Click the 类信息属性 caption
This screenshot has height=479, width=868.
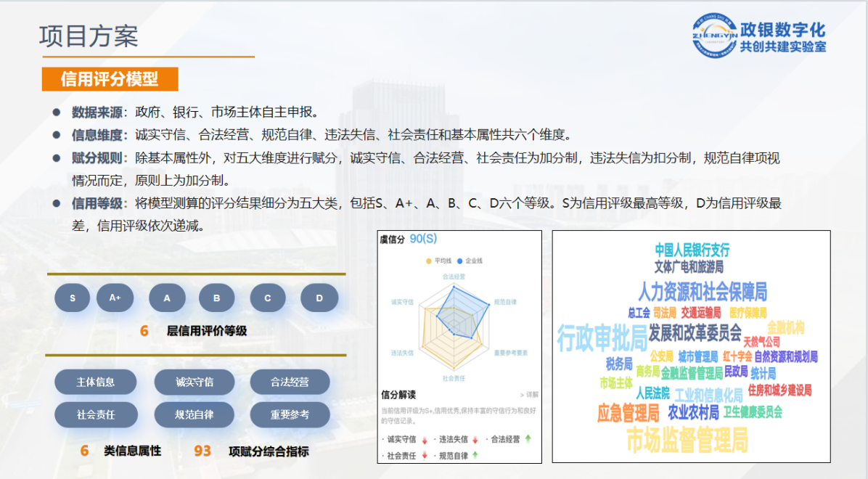pos(132,451)
